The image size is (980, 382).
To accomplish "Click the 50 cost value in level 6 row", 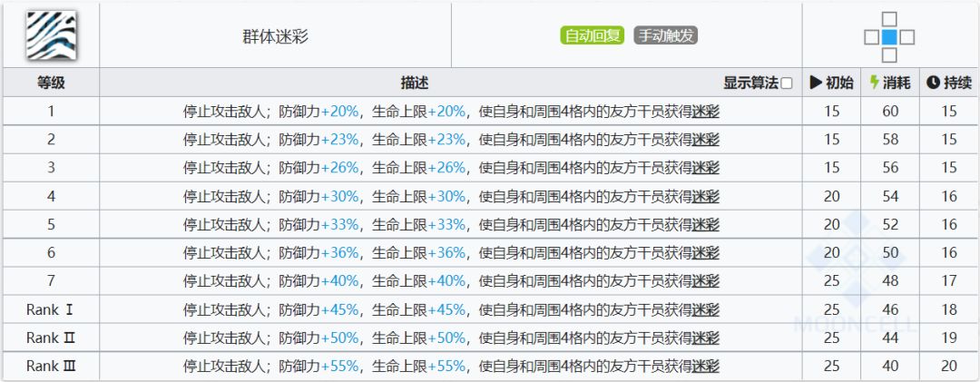I will [x=890, y=253].
